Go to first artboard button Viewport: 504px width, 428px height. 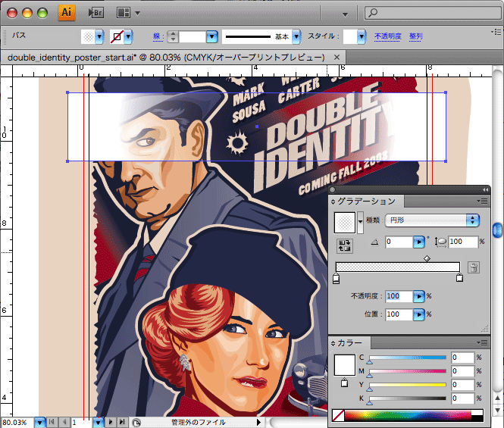tap(52, 422)
